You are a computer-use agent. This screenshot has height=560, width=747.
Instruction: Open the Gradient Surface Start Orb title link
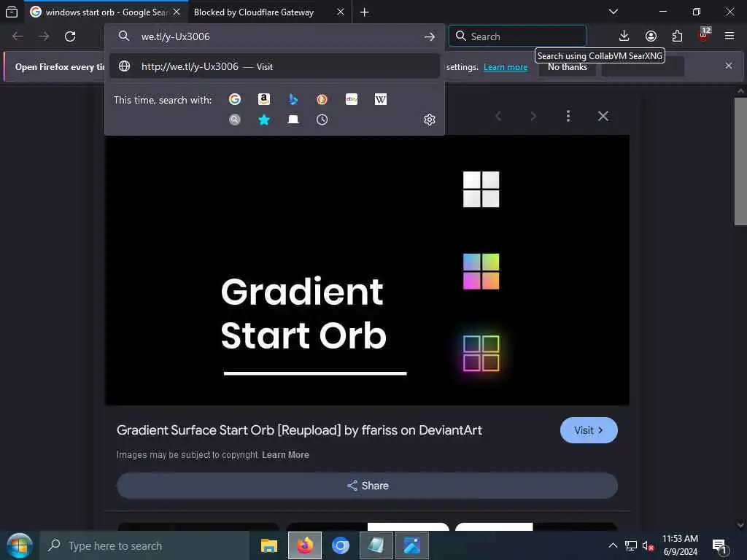click(x=299, y=430)
